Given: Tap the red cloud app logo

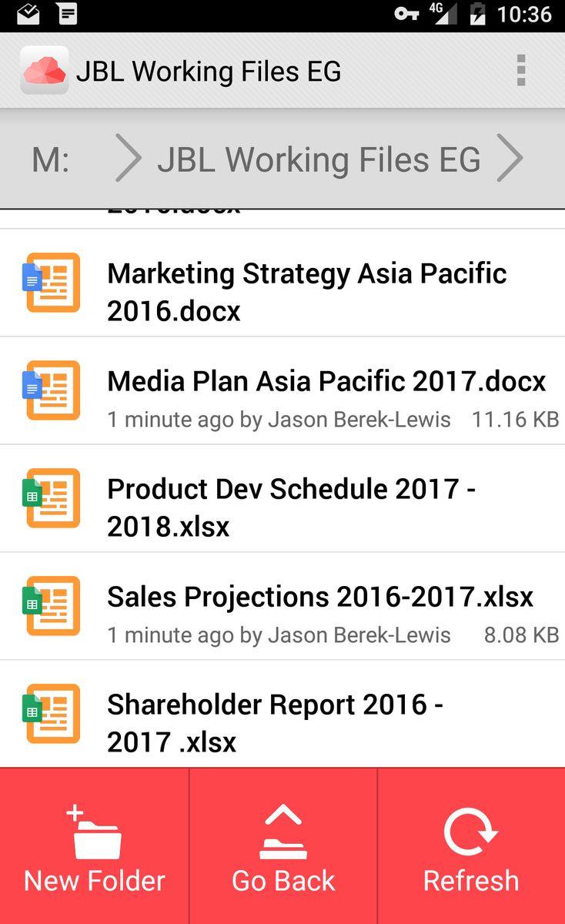Looking at the screenshot, I should coord(44,71).
